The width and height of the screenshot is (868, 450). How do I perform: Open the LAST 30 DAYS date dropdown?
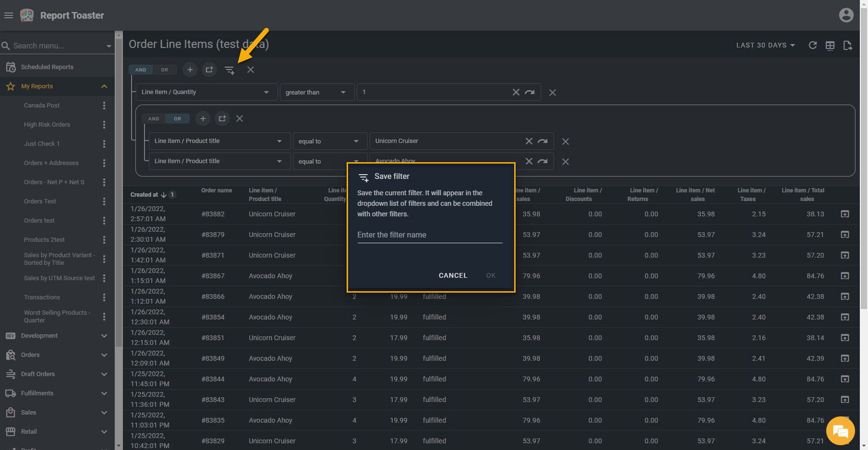[765, 45]
